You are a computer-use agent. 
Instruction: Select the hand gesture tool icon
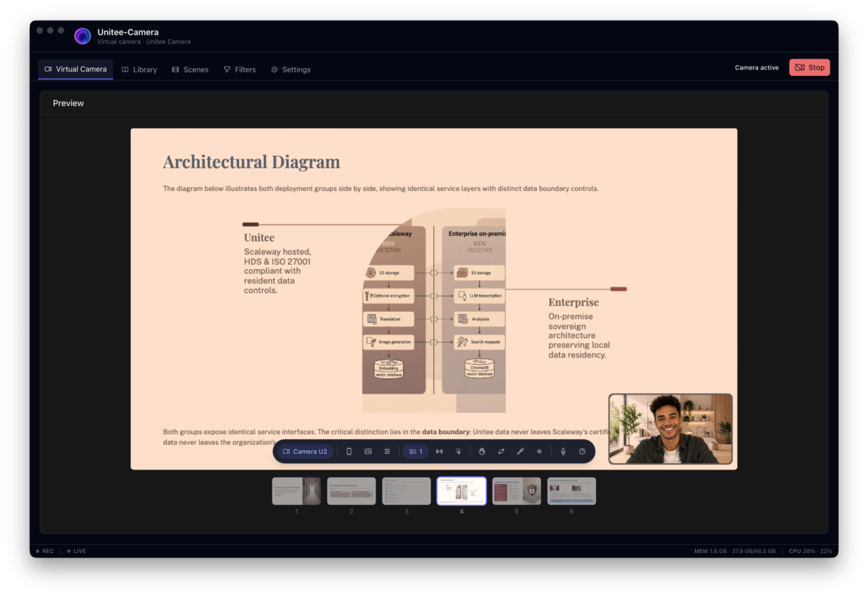pos(482,452)
